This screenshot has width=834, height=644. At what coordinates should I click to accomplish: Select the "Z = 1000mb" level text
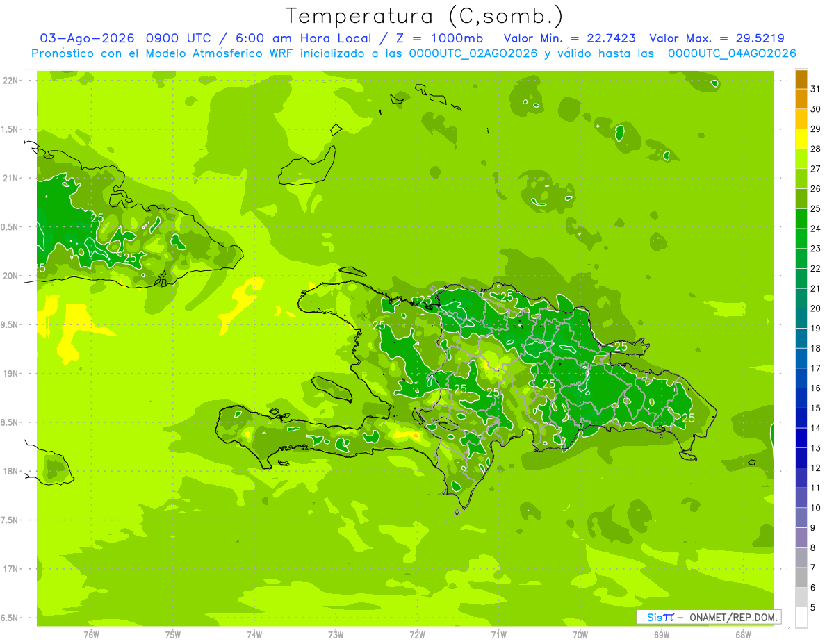pos(440,39)
